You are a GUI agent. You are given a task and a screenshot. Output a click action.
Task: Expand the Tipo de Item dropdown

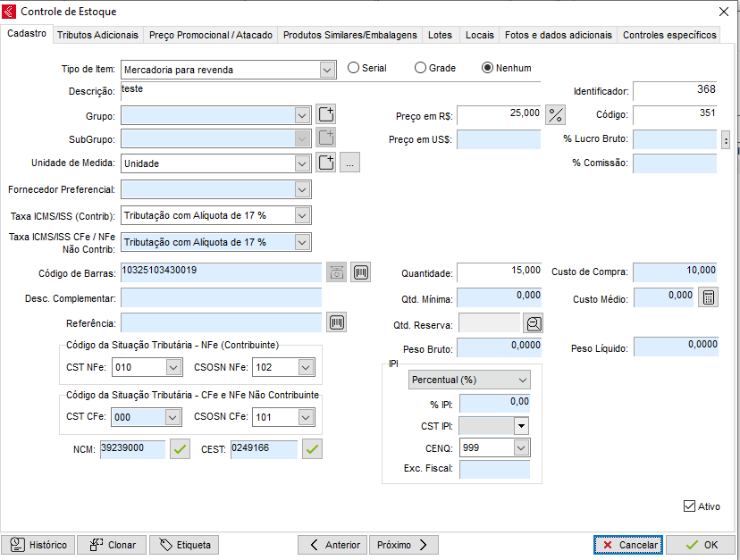coord(325,69)
